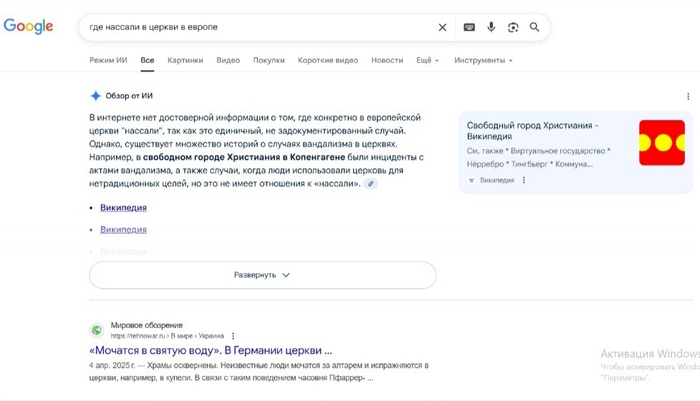Screen dimensions: 700x401
Task: Start voice search with microphone icon
Action: 491,27
